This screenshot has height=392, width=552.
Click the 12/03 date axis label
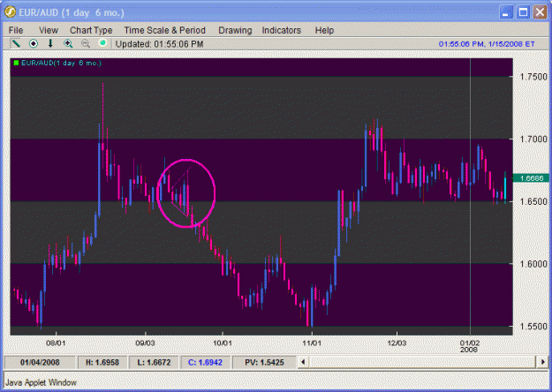click(397, 343)
